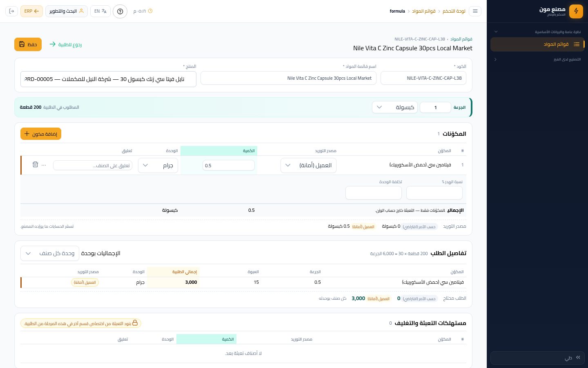The height and width of the screenshot is (368, 588).
Task: Click the '200 قطعة' required order quantity text
Action: click(x=31, y=107)
